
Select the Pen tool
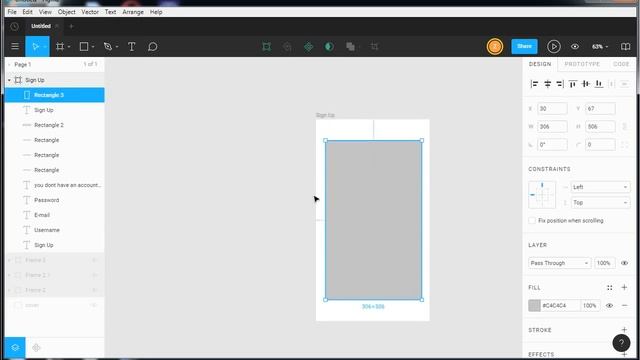(x=108, y=47)
